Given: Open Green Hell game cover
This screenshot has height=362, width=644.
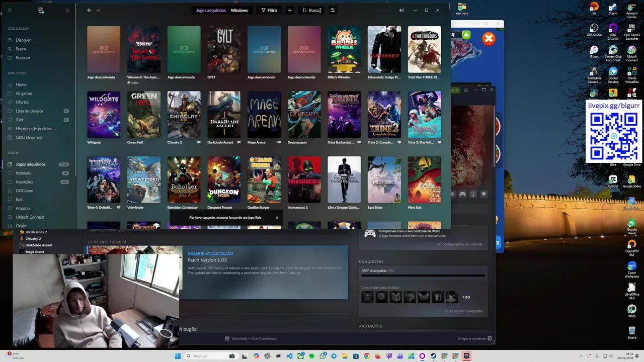Looking at the screenshot, I should (144, 115).
